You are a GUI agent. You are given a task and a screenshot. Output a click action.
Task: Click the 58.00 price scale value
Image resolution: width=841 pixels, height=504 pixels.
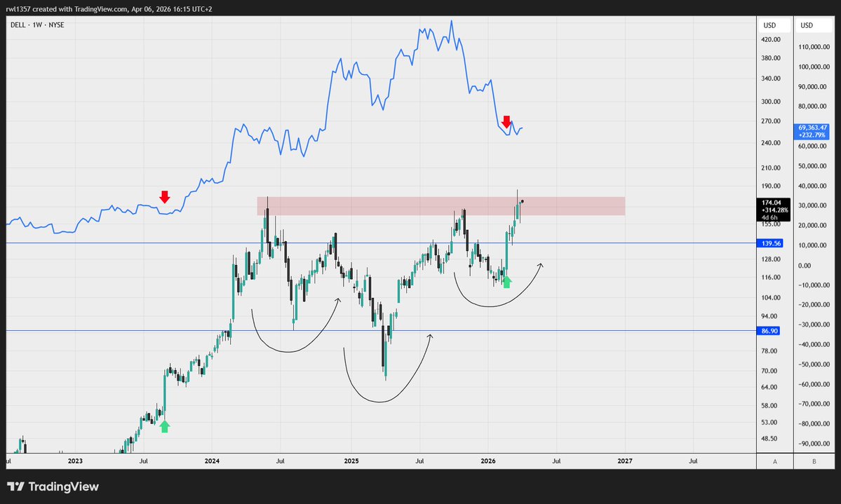pyautogui.click(x=769, y=407)
